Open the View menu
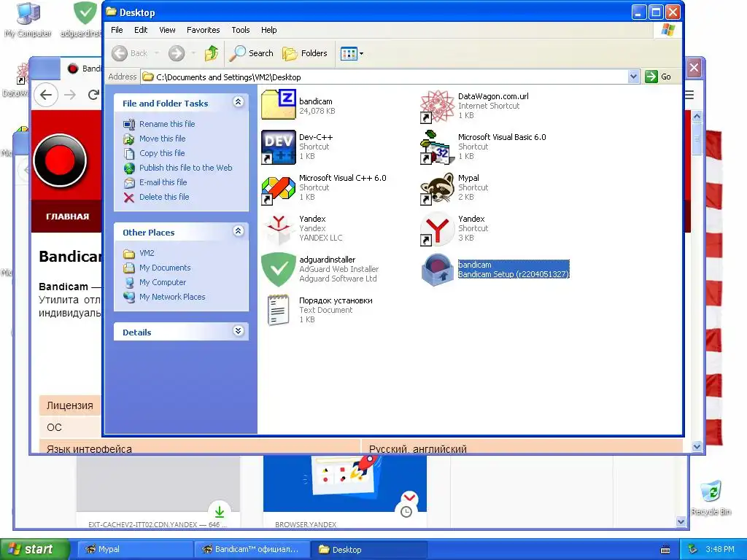 167,30
